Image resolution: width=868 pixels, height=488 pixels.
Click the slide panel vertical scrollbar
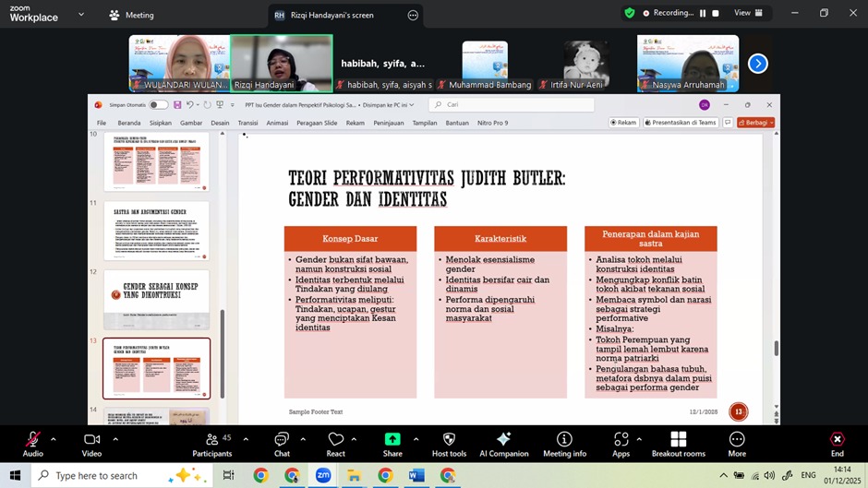tap(221, 351)
